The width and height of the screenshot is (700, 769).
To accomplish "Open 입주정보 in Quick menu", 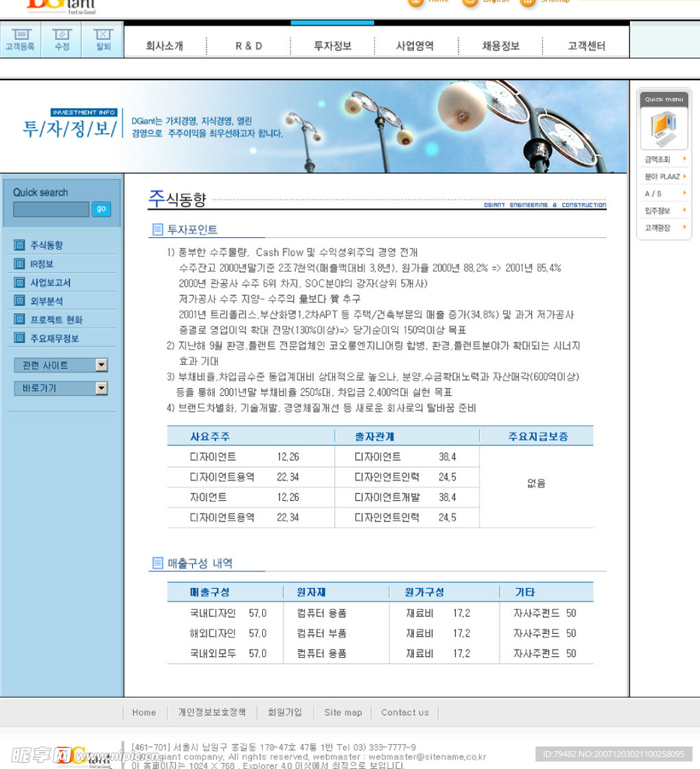I will click(657, 211).
